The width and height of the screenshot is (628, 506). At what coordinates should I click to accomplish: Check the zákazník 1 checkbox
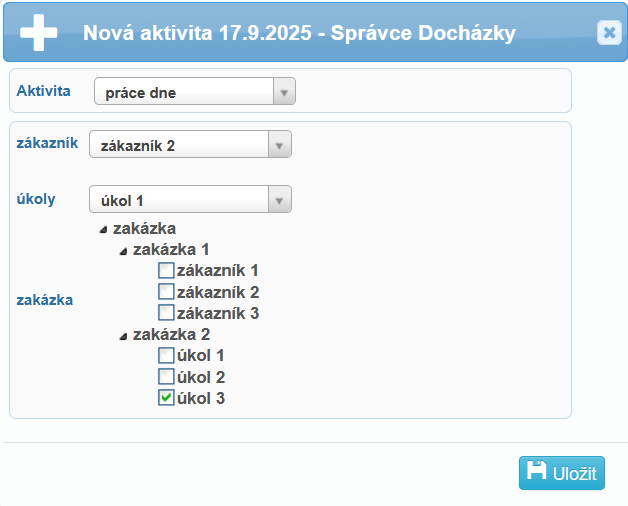click(166, 270)
